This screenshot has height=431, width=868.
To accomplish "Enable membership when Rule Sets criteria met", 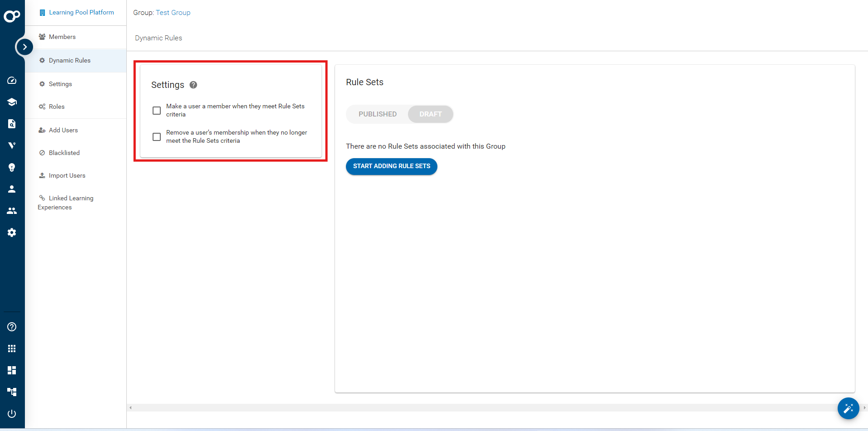I will coord(157,110).
